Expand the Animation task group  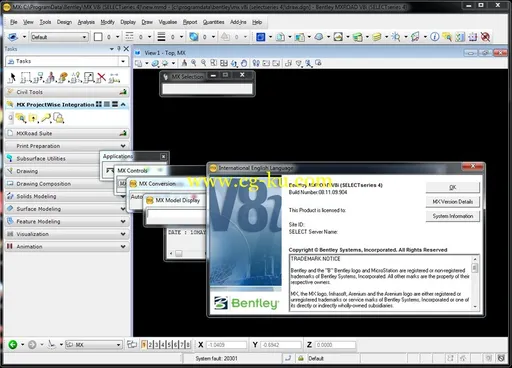coord(123,247)
